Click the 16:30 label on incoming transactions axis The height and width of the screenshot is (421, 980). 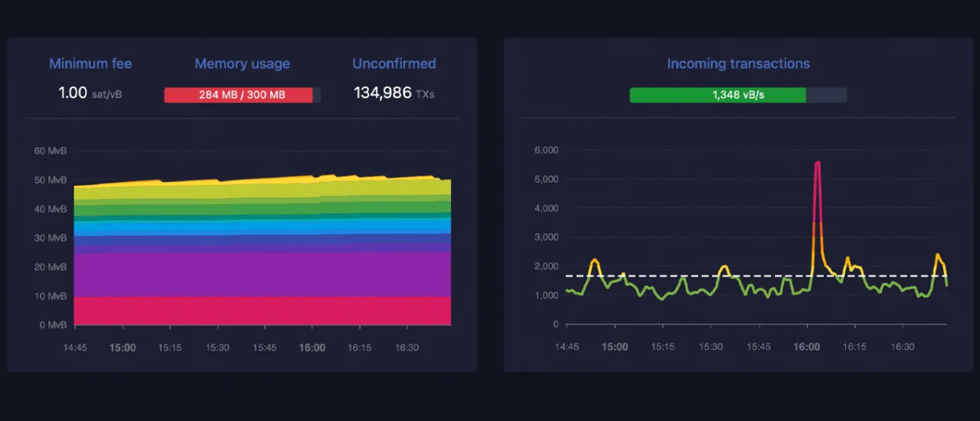click(902, 347)
